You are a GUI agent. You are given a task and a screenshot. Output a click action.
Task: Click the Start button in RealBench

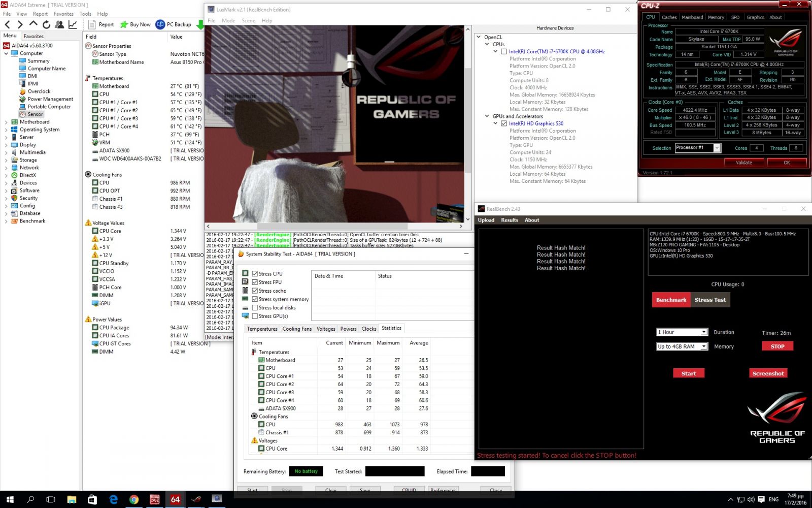click(689, 373)
